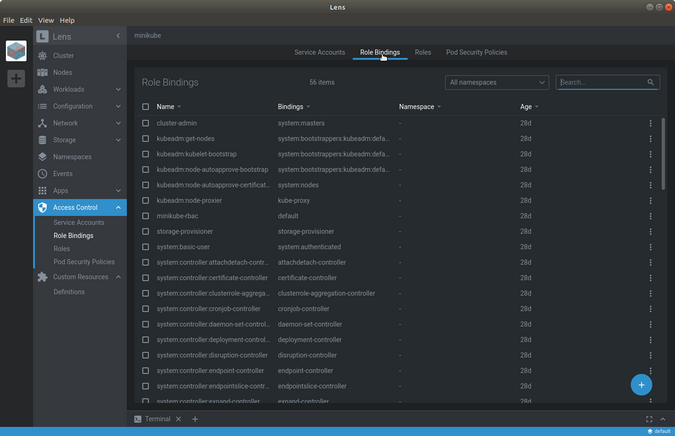Select the minikube-rbac row checkbox
675x436 pixels.
click(146, 216)
